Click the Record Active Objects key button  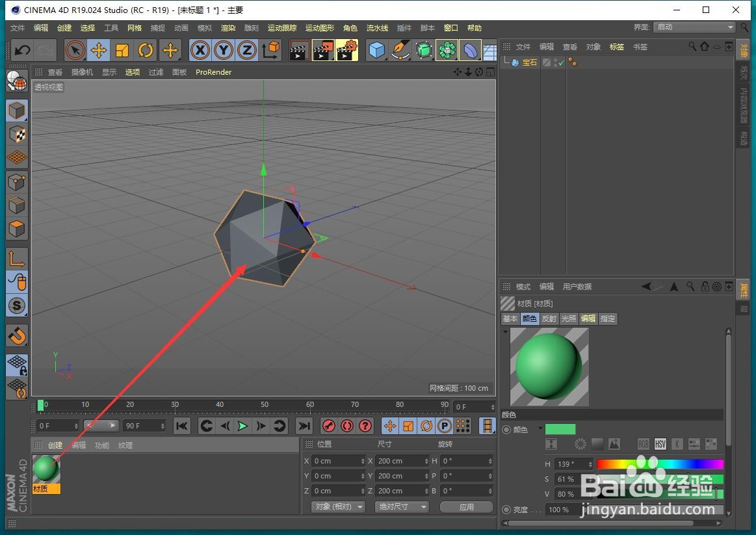(x=329, y=426)
